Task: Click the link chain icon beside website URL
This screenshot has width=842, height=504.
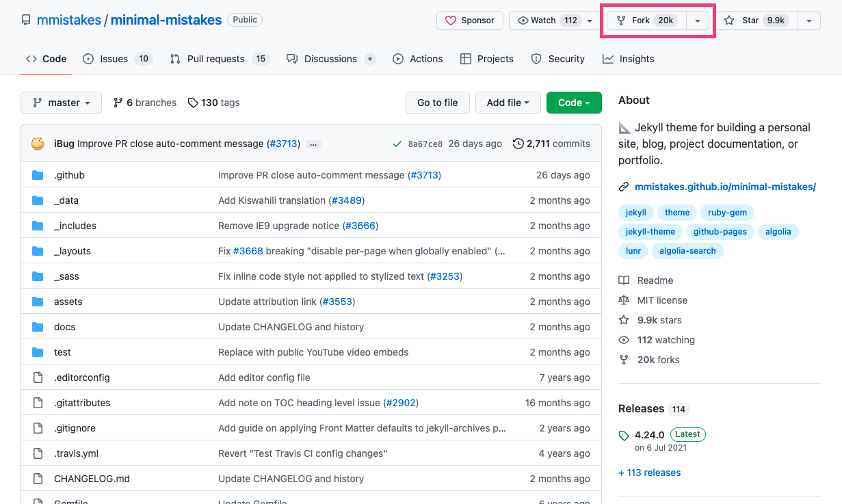Action: (x=624, y=187)
